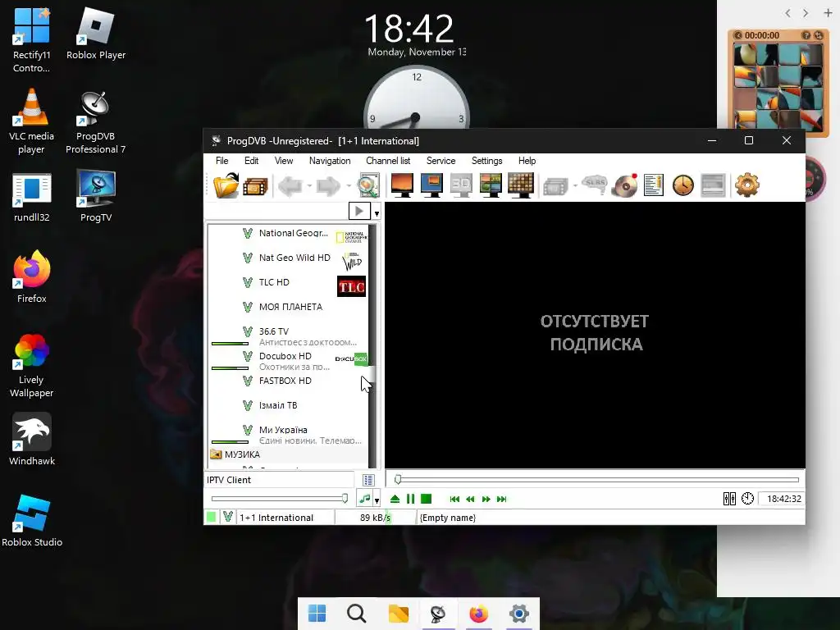
Task: Fast forward with the green double-right arrows
Action: pos(486,500)
